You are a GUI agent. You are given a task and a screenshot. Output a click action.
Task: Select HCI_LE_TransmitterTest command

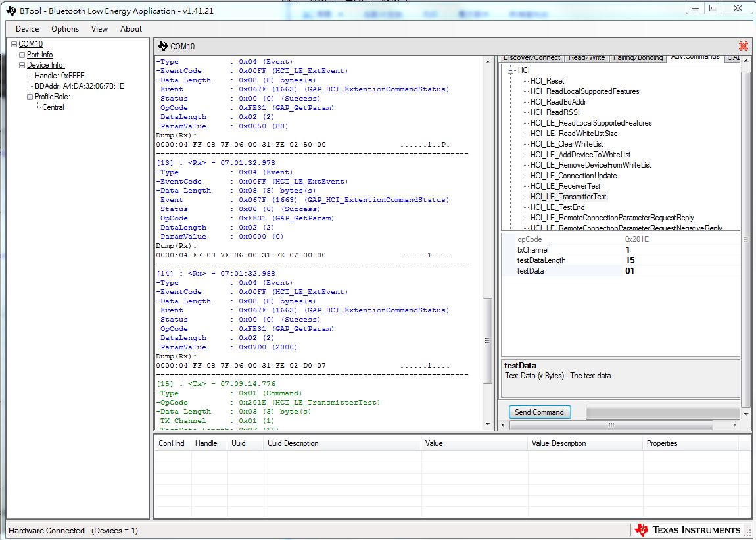pyautogui.click(x=569, y=197)
